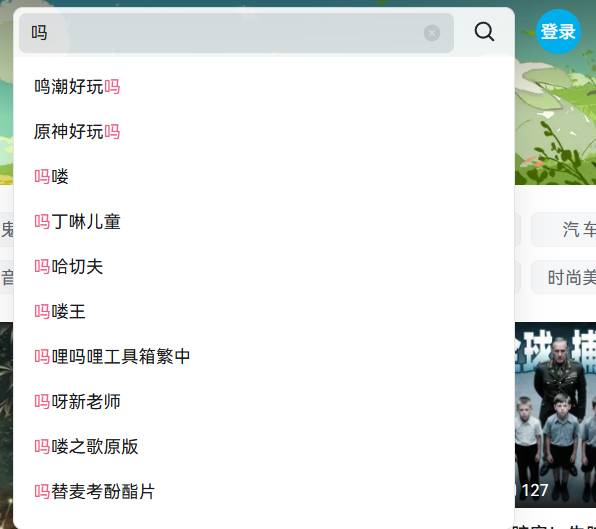Choose the 吗喽 suggestion
This screenshot has width=596, height=529.
coord(263,177)
